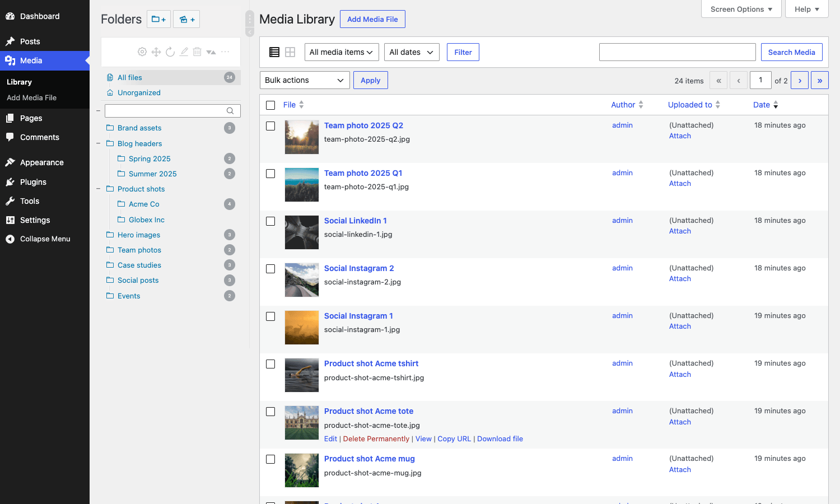840x504 pixels.
Task: Click the folder panel vertical dots handle
Action: (250, 19)
